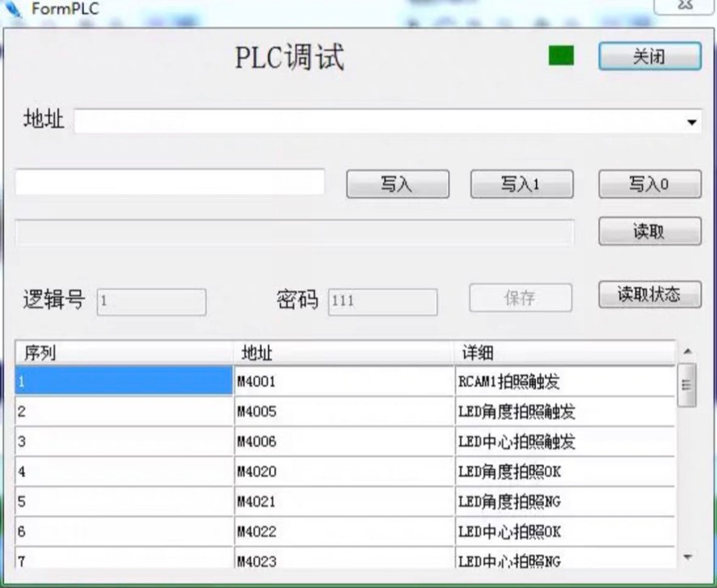
Task: Select cell LED中心拍照触发
Action: point(565,441)
